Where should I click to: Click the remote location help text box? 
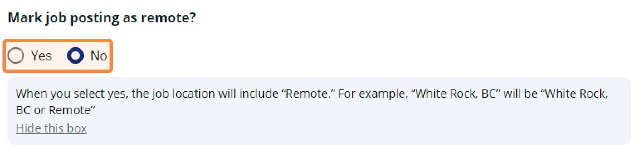coord(319,111)
